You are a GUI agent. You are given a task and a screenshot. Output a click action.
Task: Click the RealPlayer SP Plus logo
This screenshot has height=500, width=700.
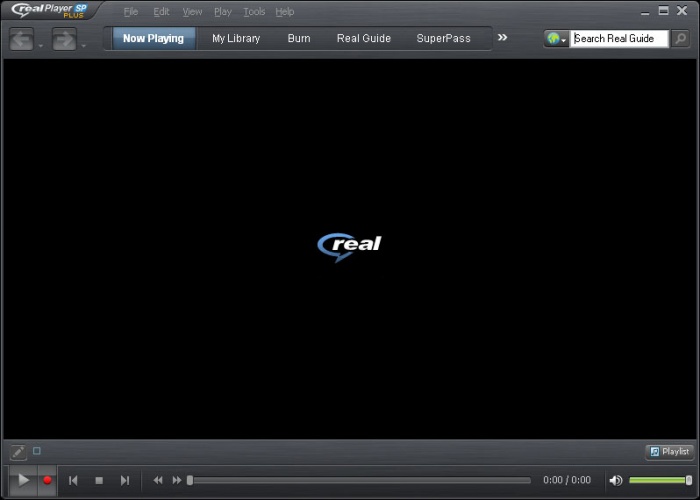tap(50, 10)
